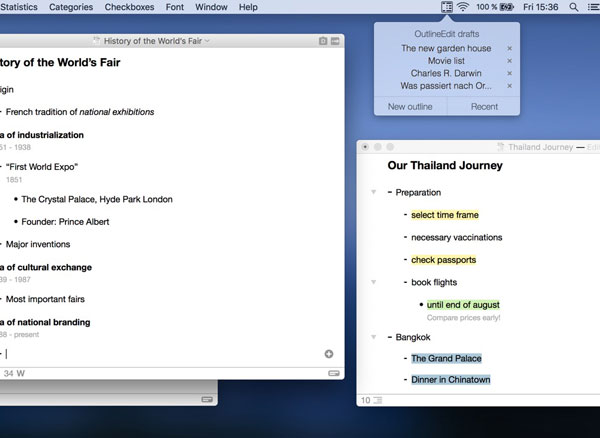Click the "First World Expo" item

[x=42, y=167]
